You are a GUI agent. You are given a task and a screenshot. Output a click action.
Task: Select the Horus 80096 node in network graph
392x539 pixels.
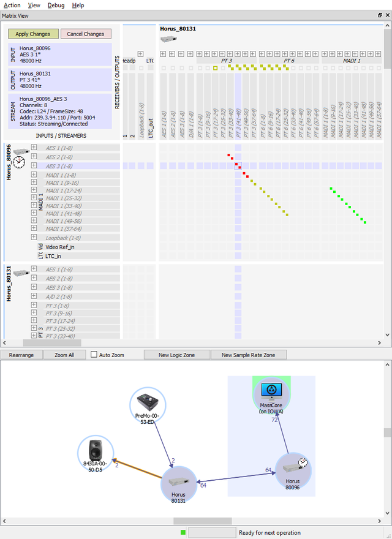(x=293, y=471)
